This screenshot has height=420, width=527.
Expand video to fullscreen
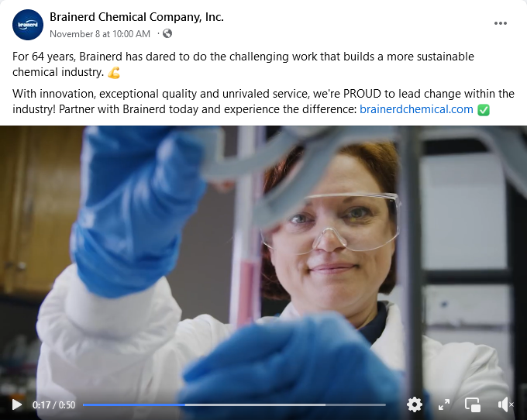(444, 405)
